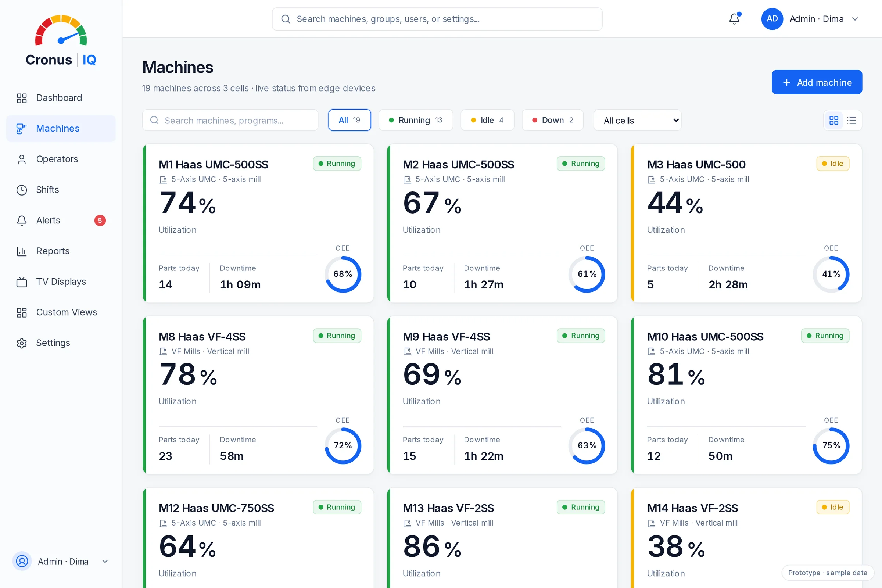Screen dimensions: 882x588
Task: Click the '2h 28m' downtime value on M3
Action: (x=728, y=284)
